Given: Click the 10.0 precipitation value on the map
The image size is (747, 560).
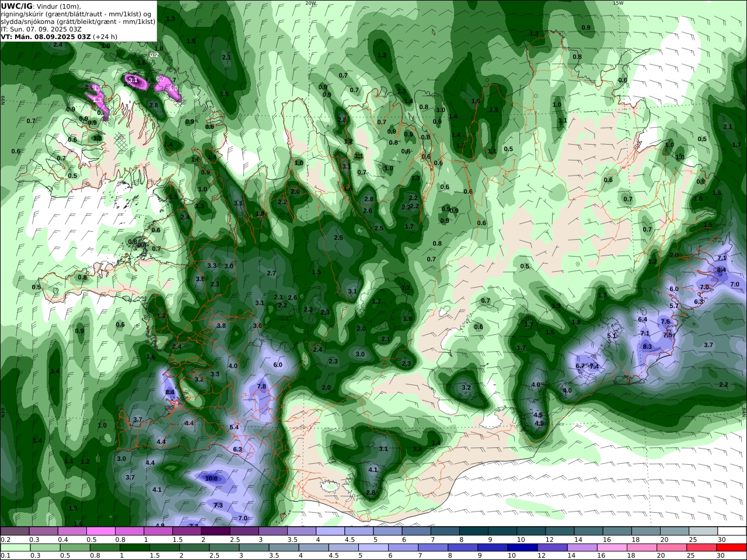Looking at the screenshot, I should tap(211, 478).
